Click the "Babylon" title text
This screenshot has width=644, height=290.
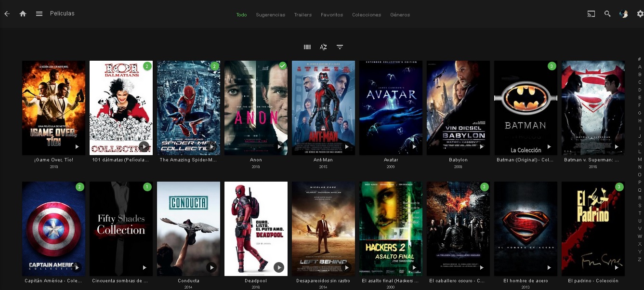[458, 160]
